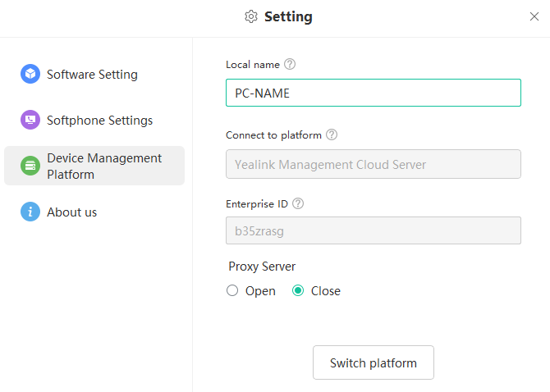Click the help icon beside Connect to platform
This screenshot has height=392, width=550.
(x=332, y=134)
